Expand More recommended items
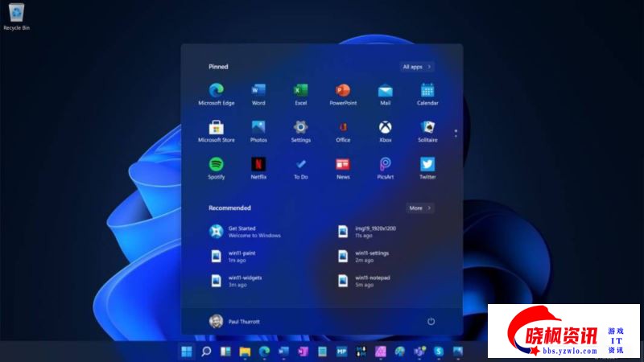 pyautogui.click(x=420, y=208)
